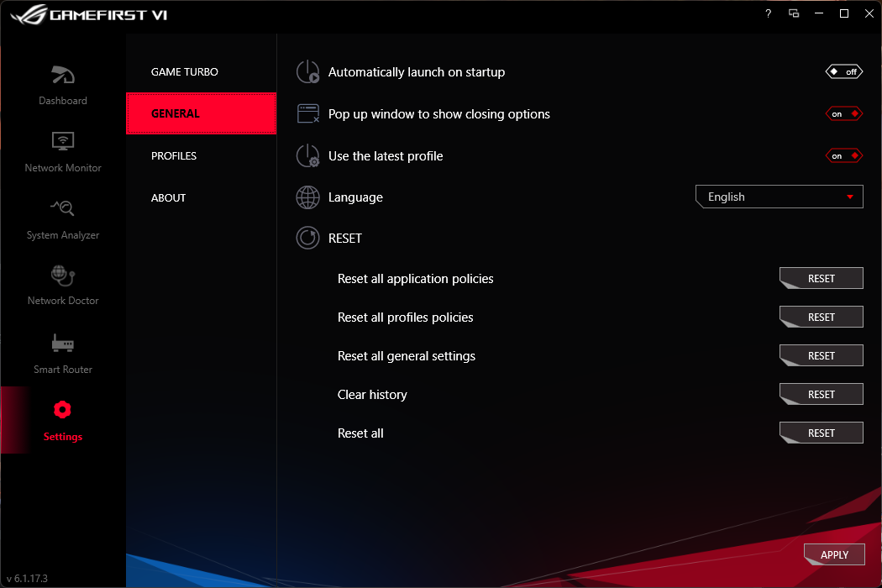The width and height of the screenshot is (882, 588).
Task: Click the Network Doctor sidebar label
Action: click(63, 301)
